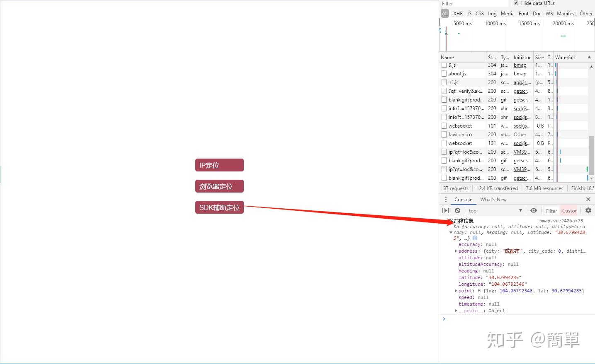Viewport: 595px width, 364px height.
Task: Filter network requests by Manifest
Action: pyautogui.click(x=566, y=13)
